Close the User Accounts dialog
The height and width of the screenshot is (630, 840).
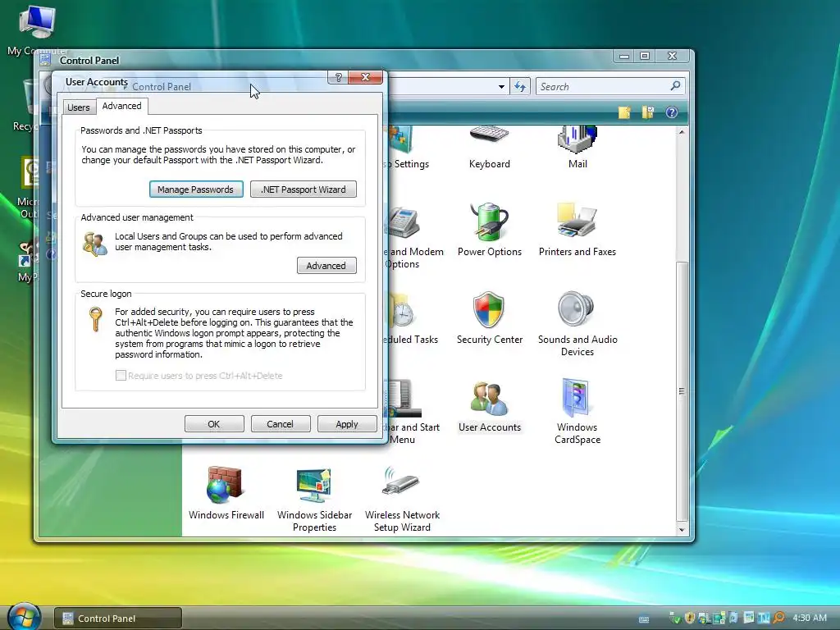[x=365, y=77]
